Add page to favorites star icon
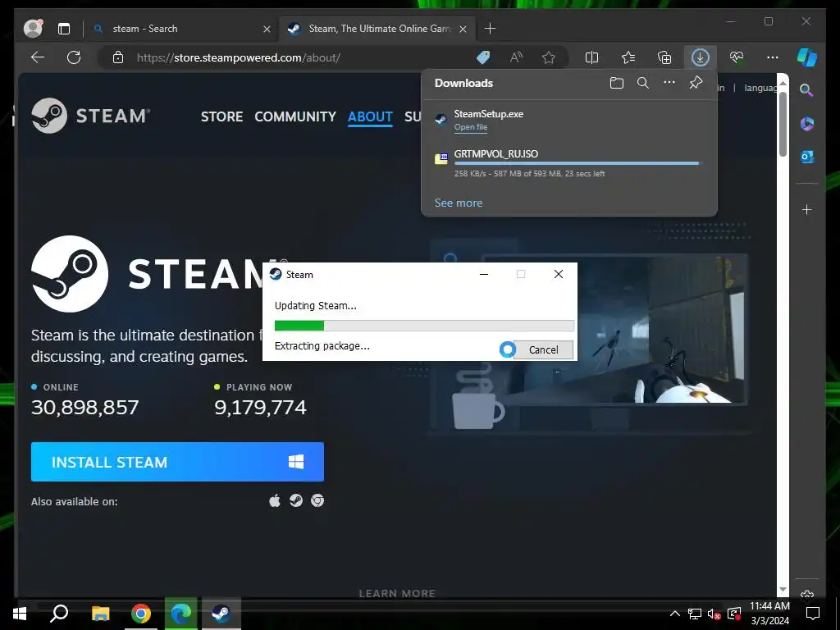840x630 pixels. point(549,57)
